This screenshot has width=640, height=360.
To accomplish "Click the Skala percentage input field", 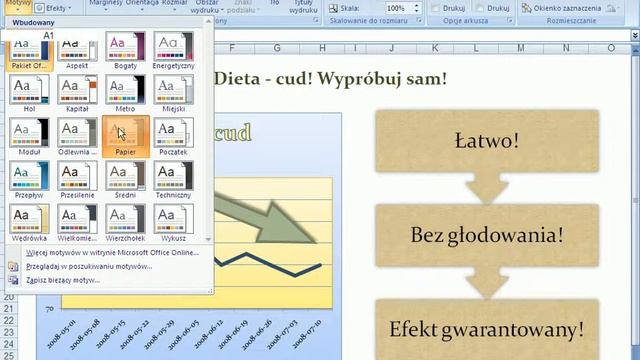I will click(398, 8).
